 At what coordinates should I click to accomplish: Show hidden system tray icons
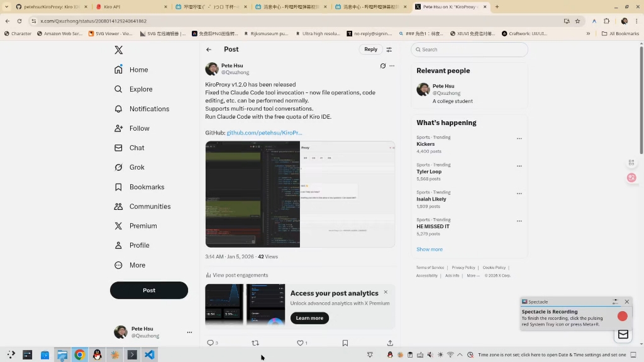[x=460, y=354]
